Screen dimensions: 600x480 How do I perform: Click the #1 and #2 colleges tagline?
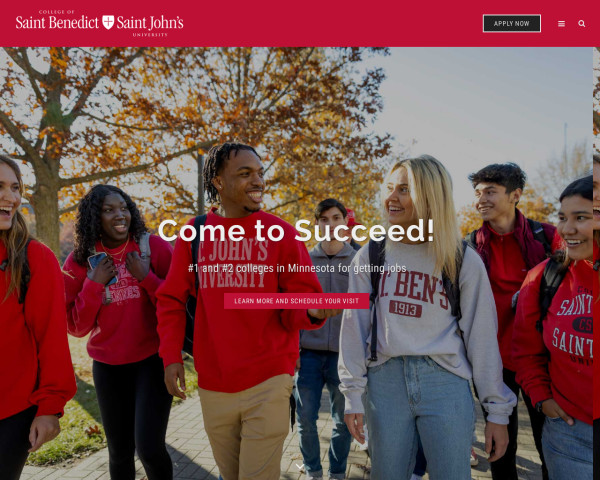coord(297,268)
